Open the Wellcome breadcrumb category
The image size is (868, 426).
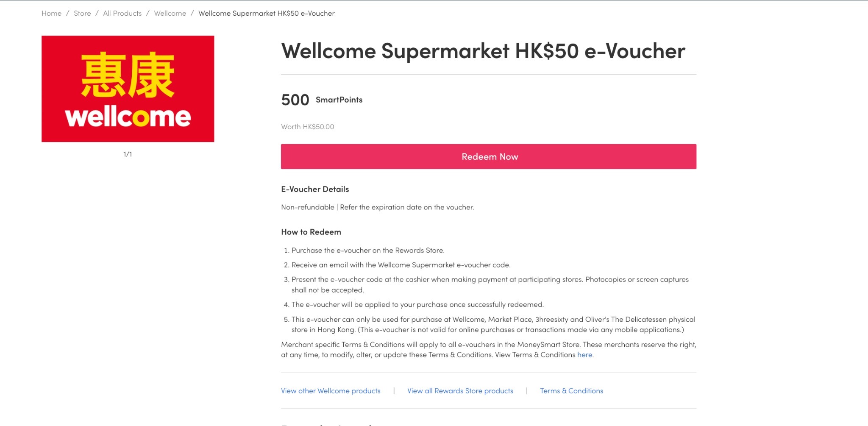170,13
